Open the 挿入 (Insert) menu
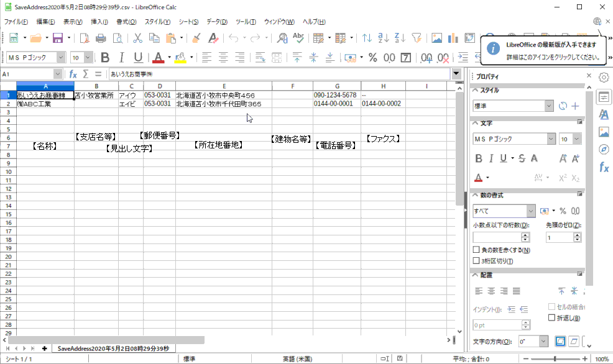Screen dimensions: 613x364 [99, 22]
